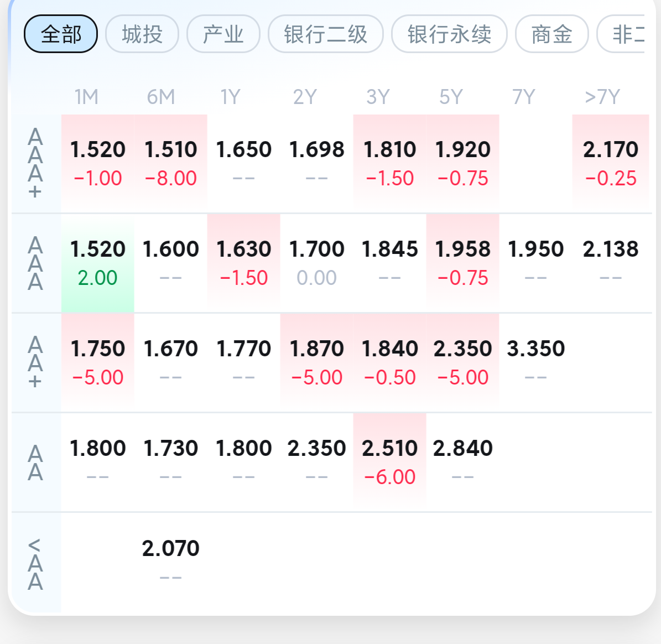This screenshot has height=644, width=661.
Task: Select the partially visible 非二 tab
Action: tap(621, 34)
